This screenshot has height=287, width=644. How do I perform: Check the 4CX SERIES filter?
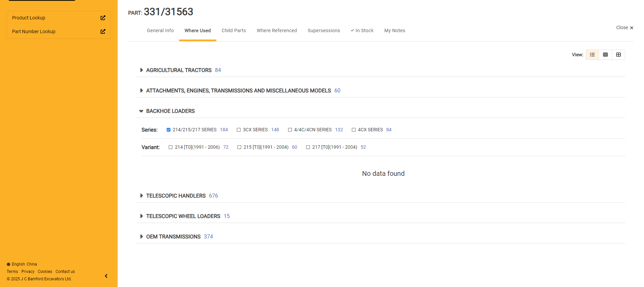click(x=354, y=130)
